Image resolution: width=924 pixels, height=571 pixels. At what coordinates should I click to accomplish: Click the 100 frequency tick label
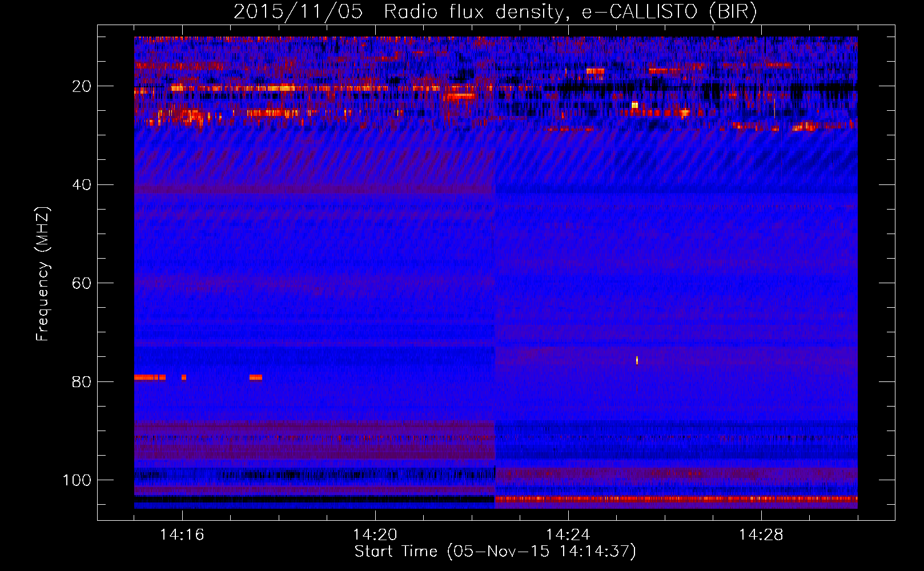(77, 480)
